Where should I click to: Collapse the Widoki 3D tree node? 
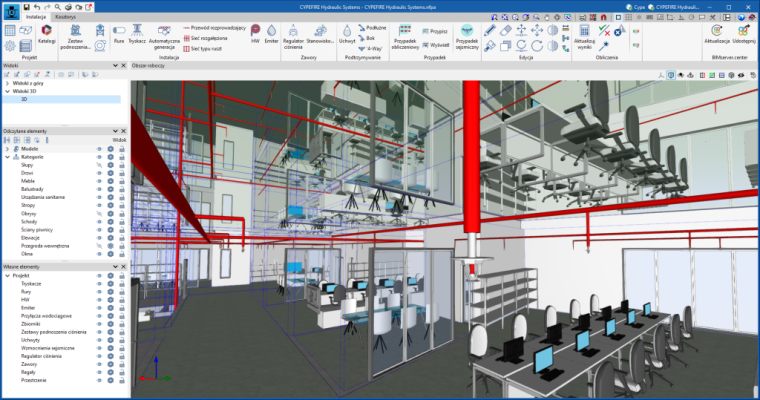[7, 91]
